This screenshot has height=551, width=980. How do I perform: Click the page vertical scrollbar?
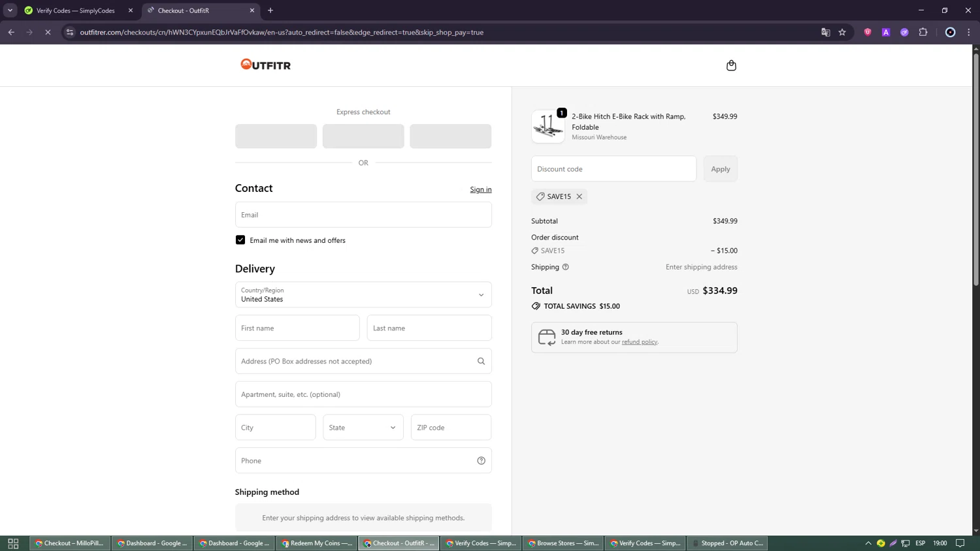tap(976, 170)
